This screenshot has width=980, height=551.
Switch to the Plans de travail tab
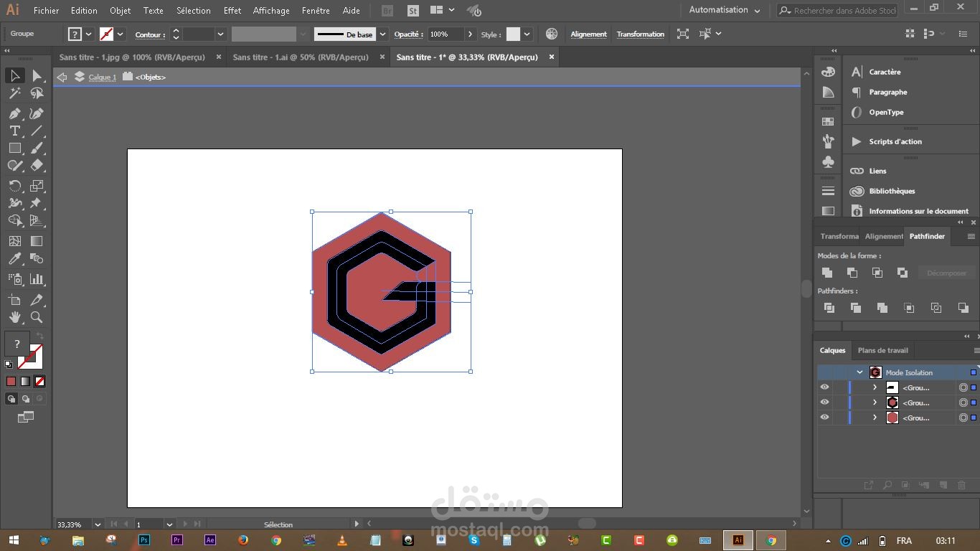pyautogui.click(x=882, y=351)
